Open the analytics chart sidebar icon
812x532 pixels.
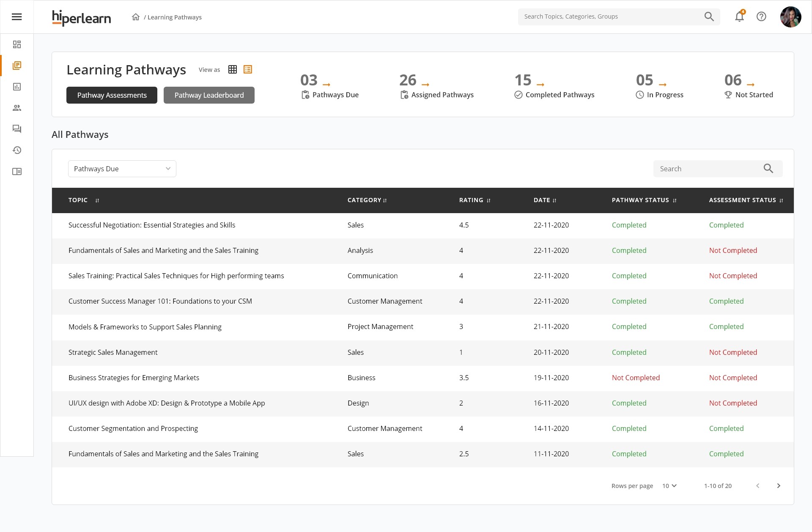click(17, 87)
